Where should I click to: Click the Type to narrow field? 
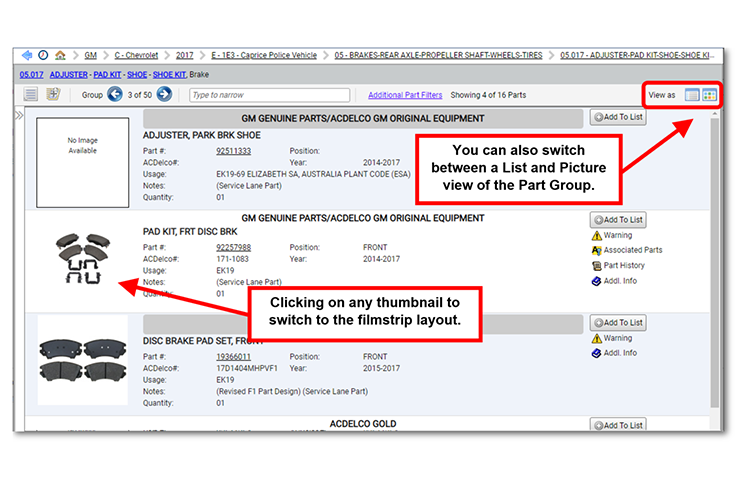[269, 95]
